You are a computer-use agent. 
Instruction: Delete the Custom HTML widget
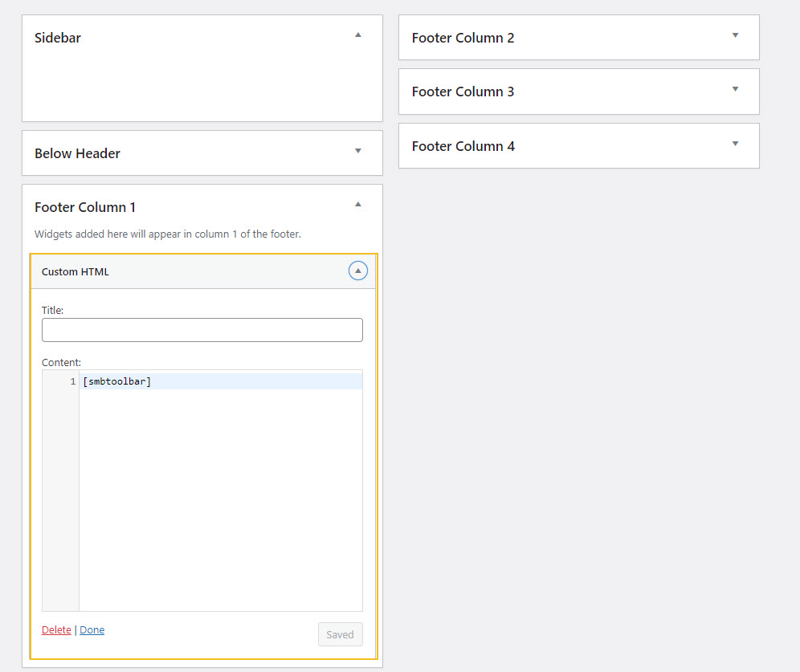coord(55,629)
